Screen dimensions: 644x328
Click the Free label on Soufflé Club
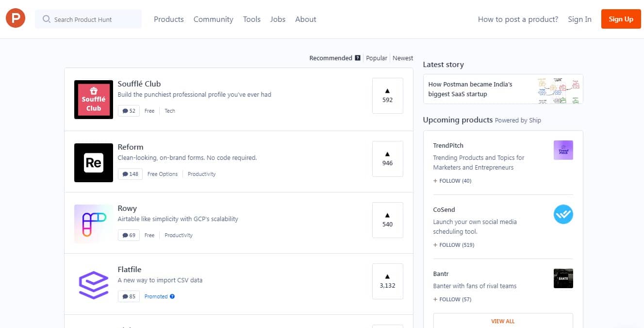[x=149, y=111]
